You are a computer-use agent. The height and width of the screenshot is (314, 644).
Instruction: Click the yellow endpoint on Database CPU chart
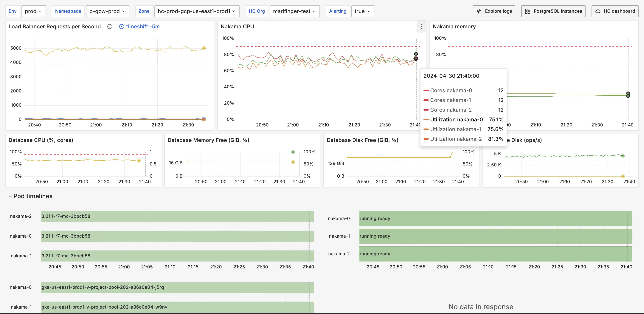pyautogui.click(x=139, y=160)
